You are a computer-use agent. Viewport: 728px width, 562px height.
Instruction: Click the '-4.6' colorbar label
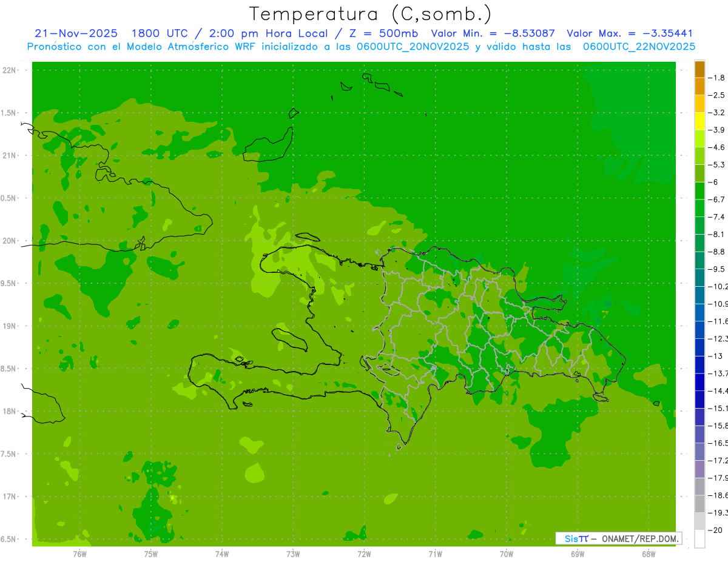point(717,147)
